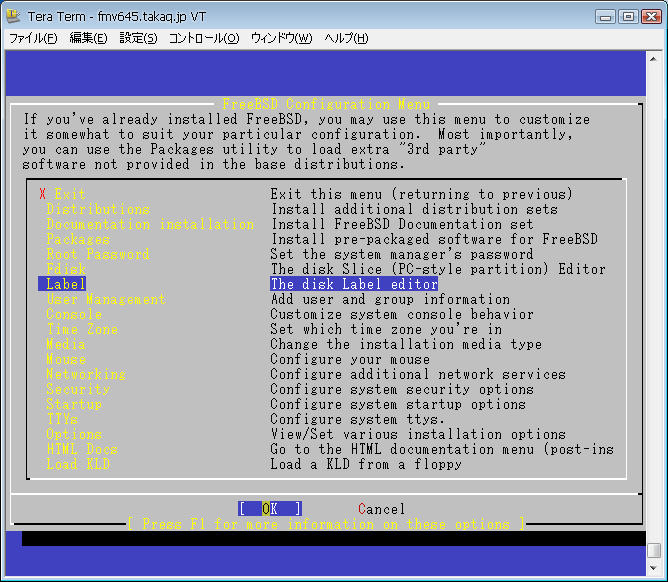Select the User Management entry
This screenshot has height=582, width=668.
point(106,299)
